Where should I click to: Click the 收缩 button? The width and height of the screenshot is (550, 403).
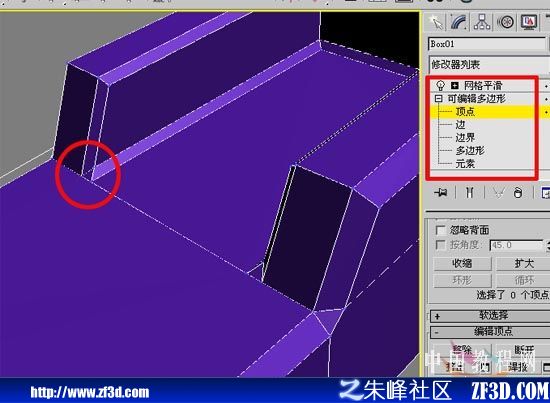click(x=462, y=263)
